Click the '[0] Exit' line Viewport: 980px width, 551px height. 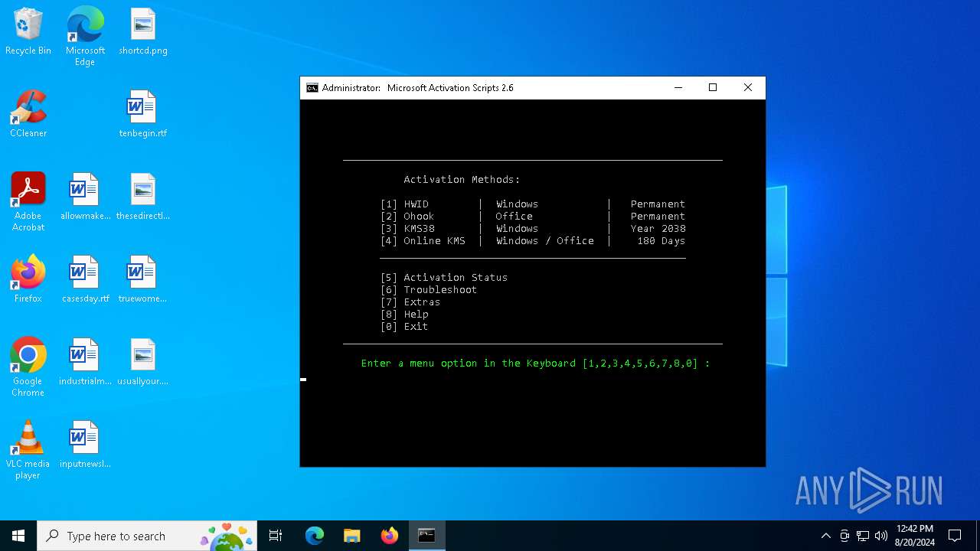[x=404, y=327]
